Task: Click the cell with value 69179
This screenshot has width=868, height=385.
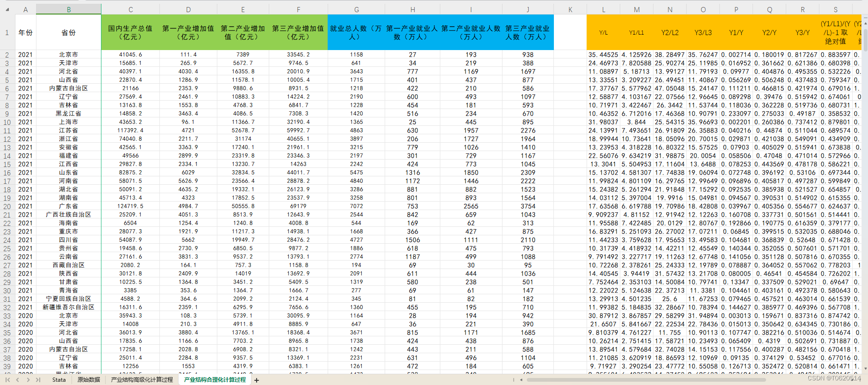Action: click(x=298, y=206)
